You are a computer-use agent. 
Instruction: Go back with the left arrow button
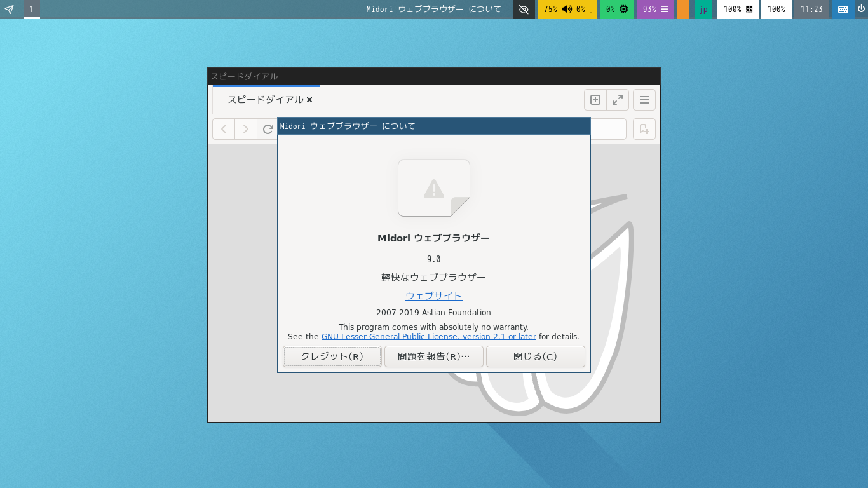tap(224, 129)
